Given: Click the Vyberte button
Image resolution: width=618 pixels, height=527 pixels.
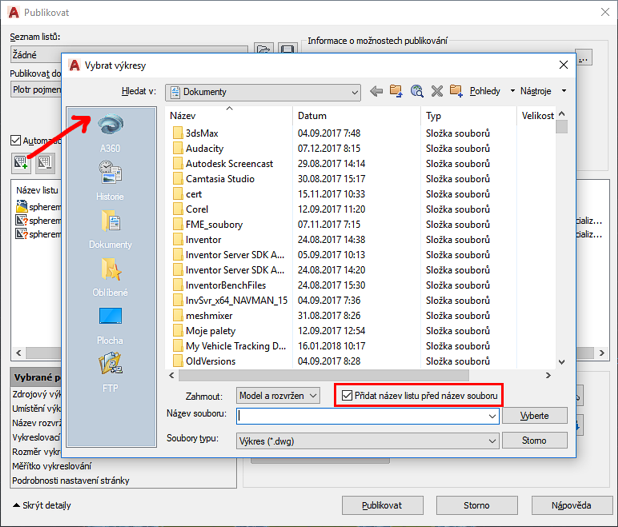Looking at the screenshot, I should pyautogui.click(x=534, y=415).
